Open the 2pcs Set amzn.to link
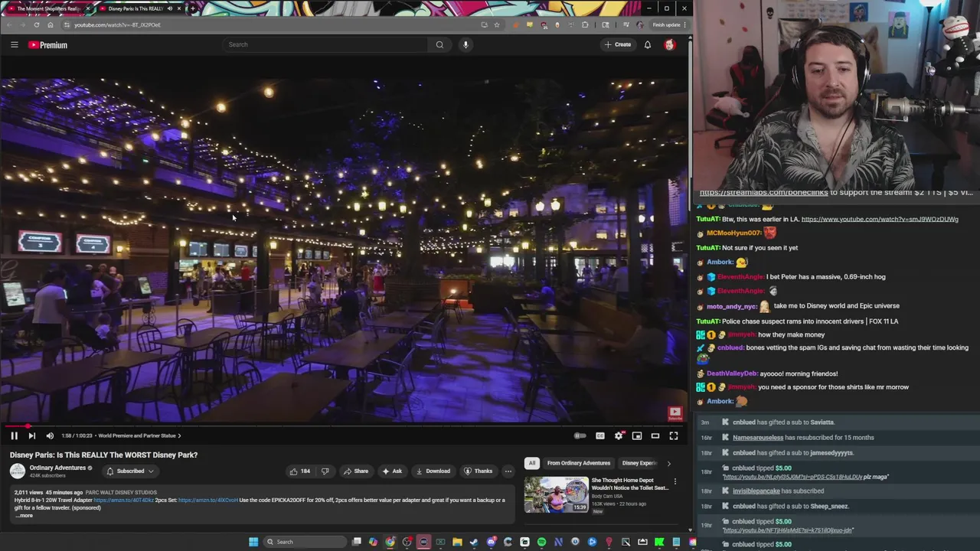This screenshot has height=551, width=980. click(207, 500)
